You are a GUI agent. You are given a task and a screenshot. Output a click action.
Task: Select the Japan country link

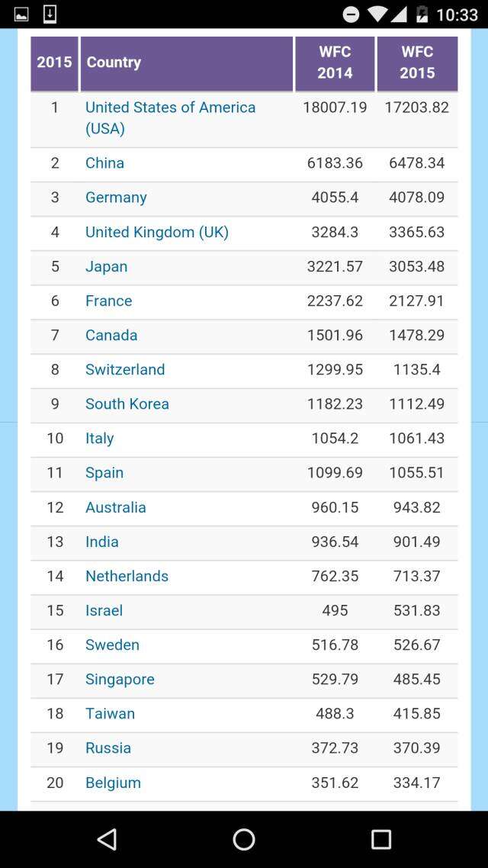pyautogui.click(x=106, y=266)
